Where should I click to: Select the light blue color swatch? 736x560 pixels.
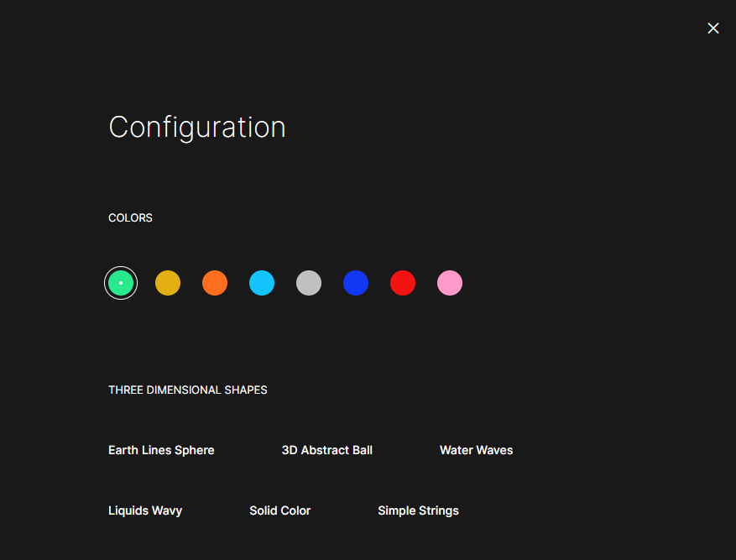tap(262, 283)
